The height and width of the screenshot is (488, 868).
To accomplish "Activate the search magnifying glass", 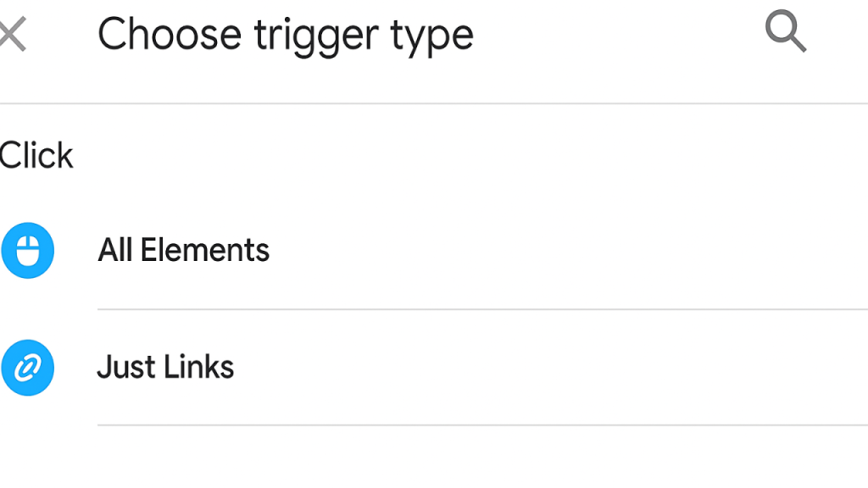I will coord(784,32).
